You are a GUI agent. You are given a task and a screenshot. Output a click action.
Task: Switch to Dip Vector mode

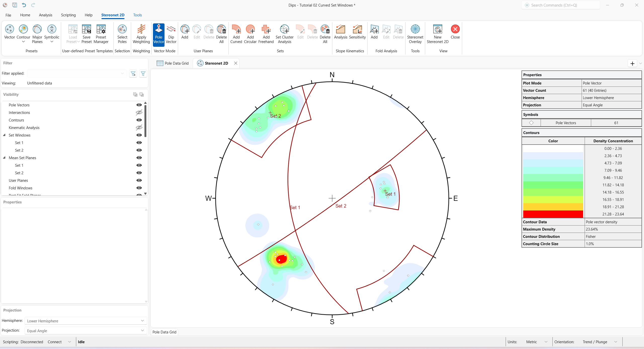pos(171,34)
